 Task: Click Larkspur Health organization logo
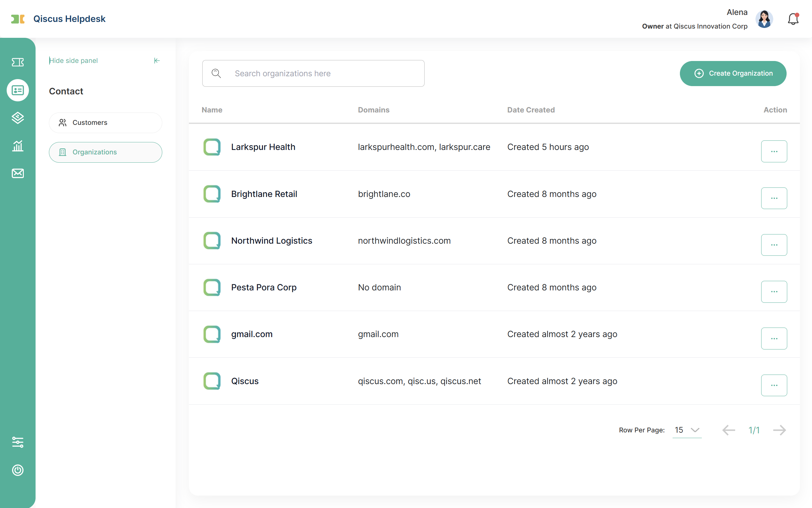212,147
